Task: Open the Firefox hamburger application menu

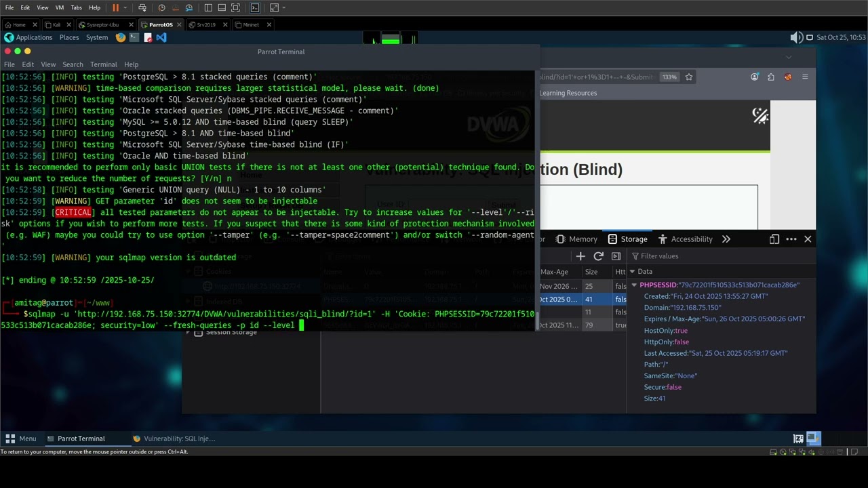Action: [805, 77]
